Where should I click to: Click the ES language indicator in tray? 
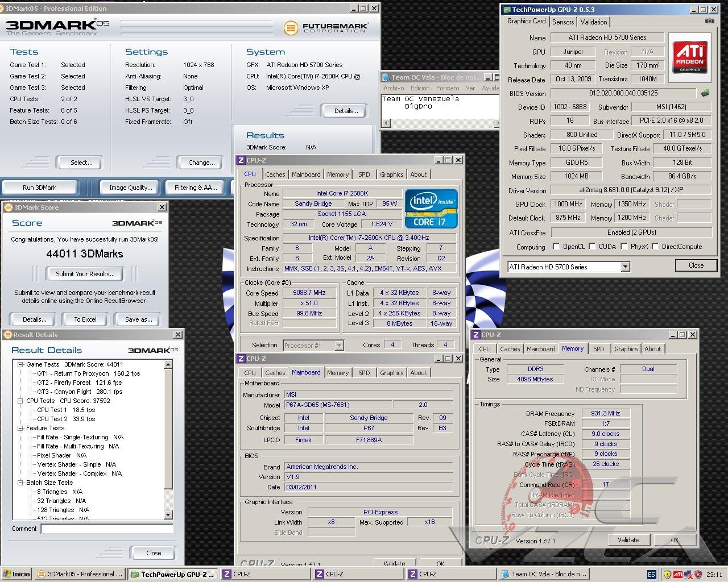pos(652,575)
